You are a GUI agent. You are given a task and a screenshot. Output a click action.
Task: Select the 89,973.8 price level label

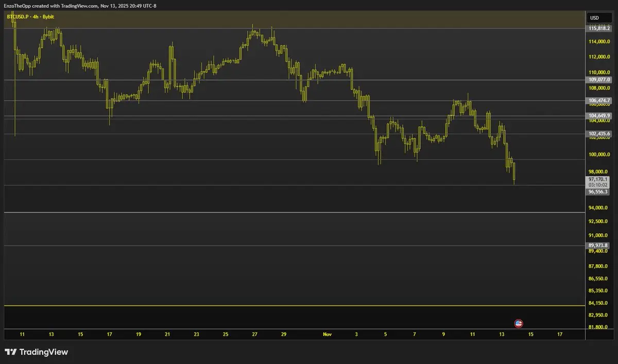click(x=599, y=245)
